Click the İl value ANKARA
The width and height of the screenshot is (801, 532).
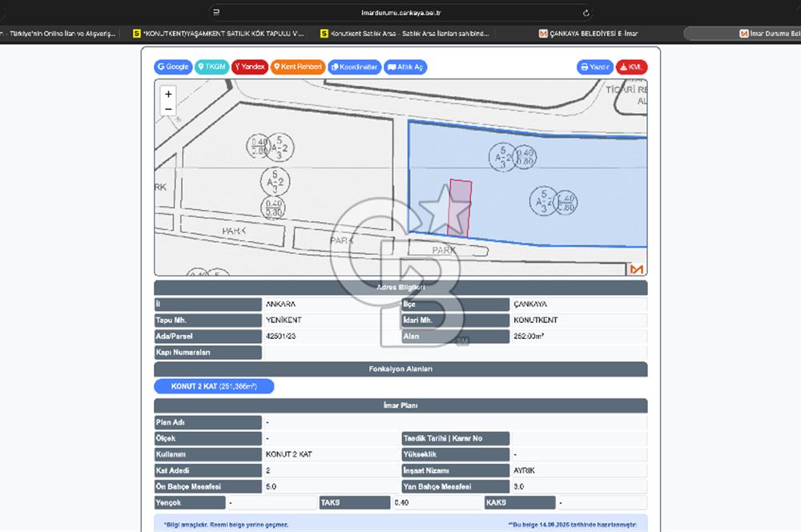pos(280,304)
